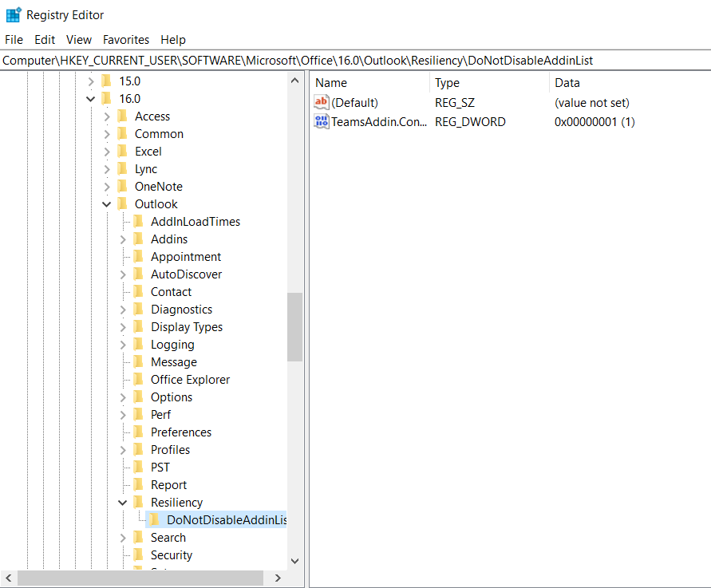Click the DoNotDisableAddinList folder icon

pyautogui.click(x=156, y=519)
